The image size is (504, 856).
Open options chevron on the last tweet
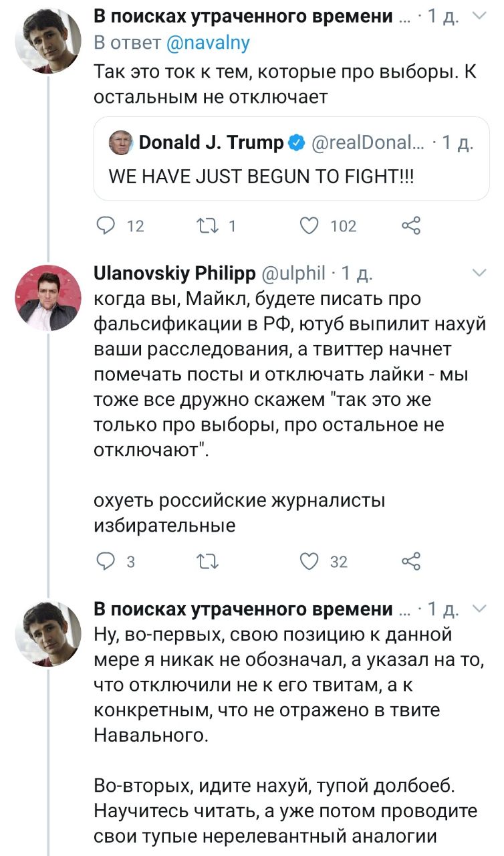(x=479, y=607)
